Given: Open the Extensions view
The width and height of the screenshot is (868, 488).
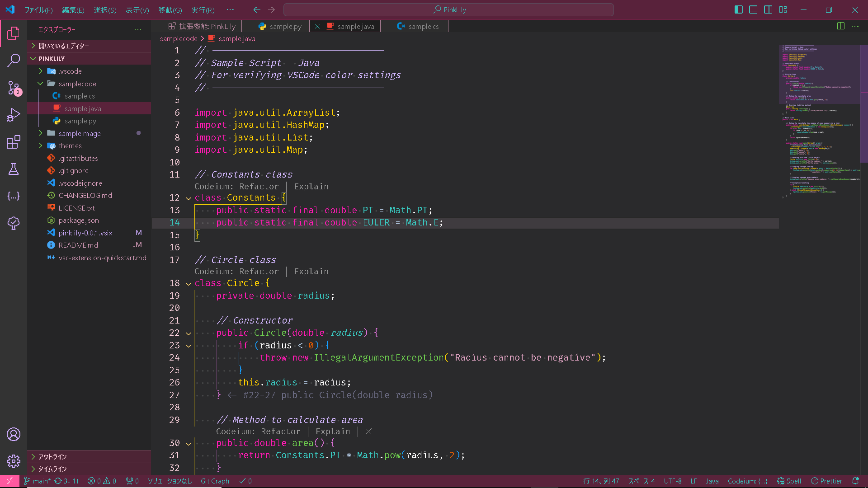Looking at the screenshot, I should pyautogui.click(x=14, y=142).
